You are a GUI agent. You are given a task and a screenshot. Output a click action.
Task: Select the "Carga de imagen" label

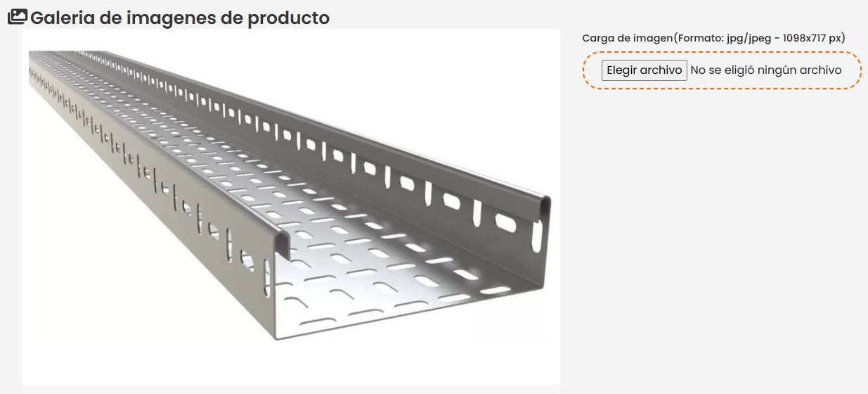(627, 38)
